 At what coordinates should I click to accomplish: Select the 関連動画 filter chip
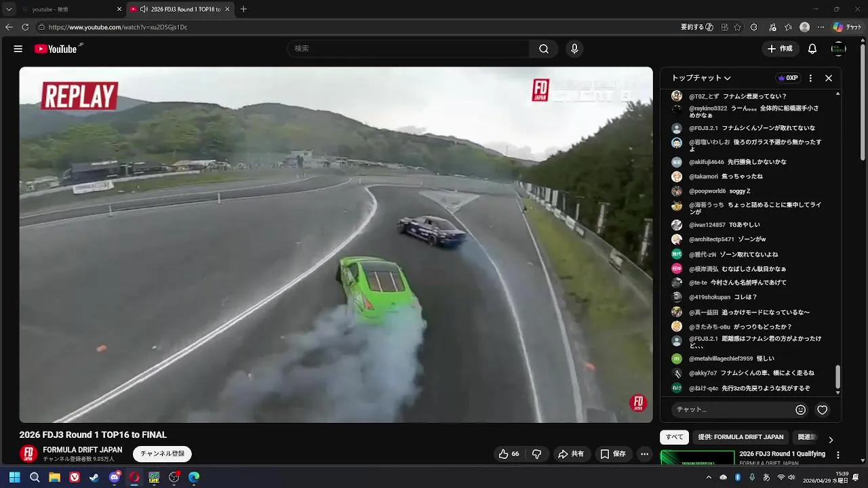click(807, 437)
